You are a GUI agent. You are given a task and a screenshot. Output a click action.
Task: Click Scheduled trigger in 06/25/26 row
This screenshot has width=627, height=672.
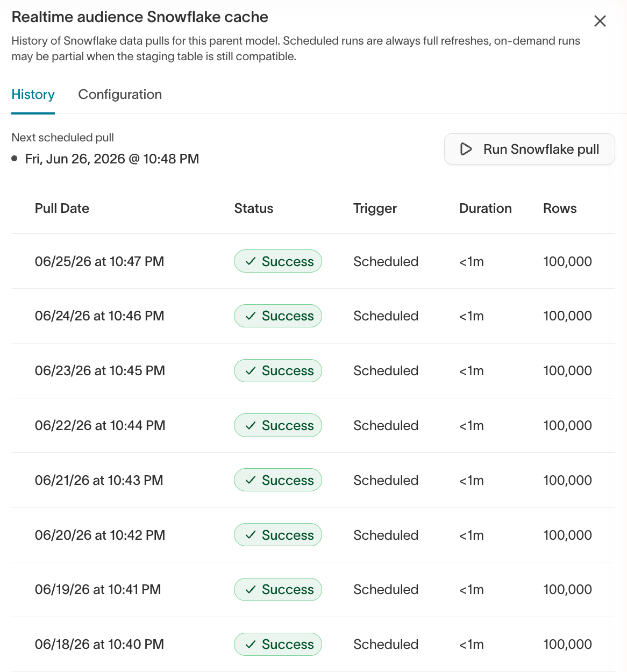click(386, 262)
